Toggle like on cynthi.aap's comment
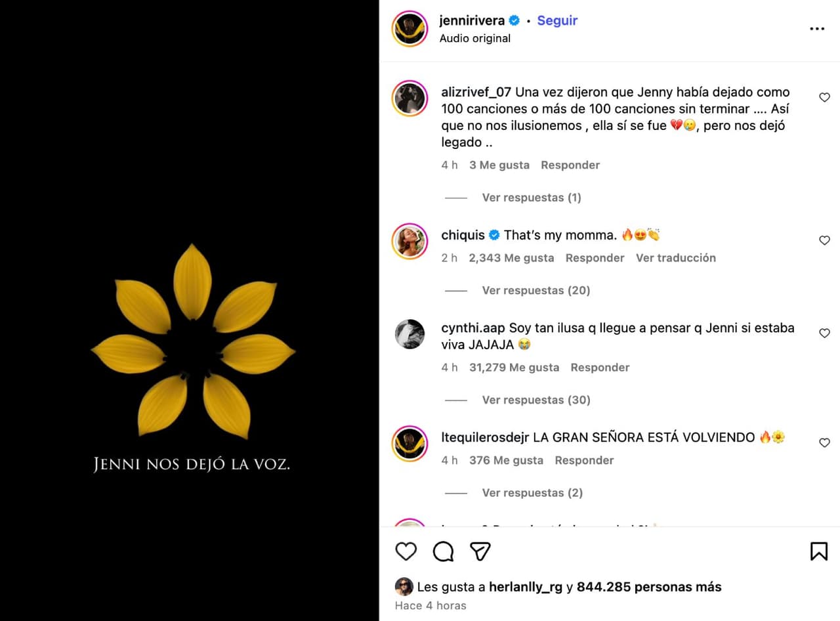The height and width of the screenshot is (621, 840). 824,333
